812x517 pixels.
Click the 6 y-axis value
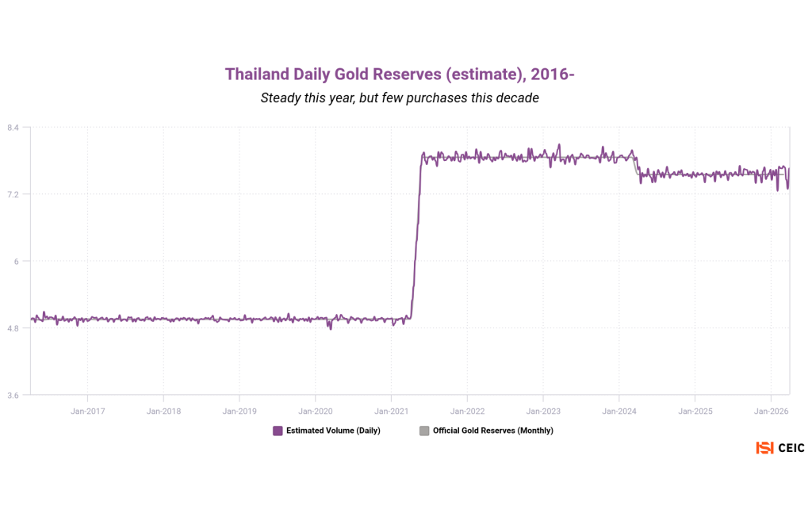click(x=17, y=261)
